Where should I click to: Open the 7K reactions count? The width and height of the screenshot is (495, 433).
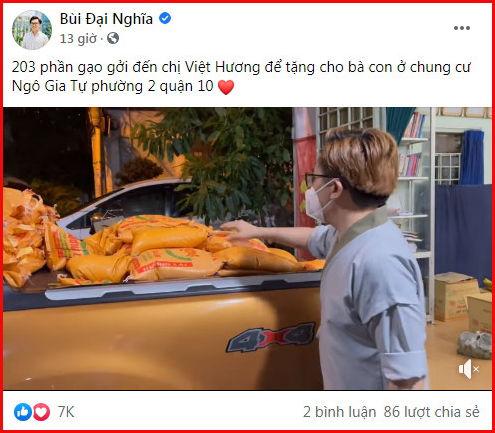[x=66, y=412]
